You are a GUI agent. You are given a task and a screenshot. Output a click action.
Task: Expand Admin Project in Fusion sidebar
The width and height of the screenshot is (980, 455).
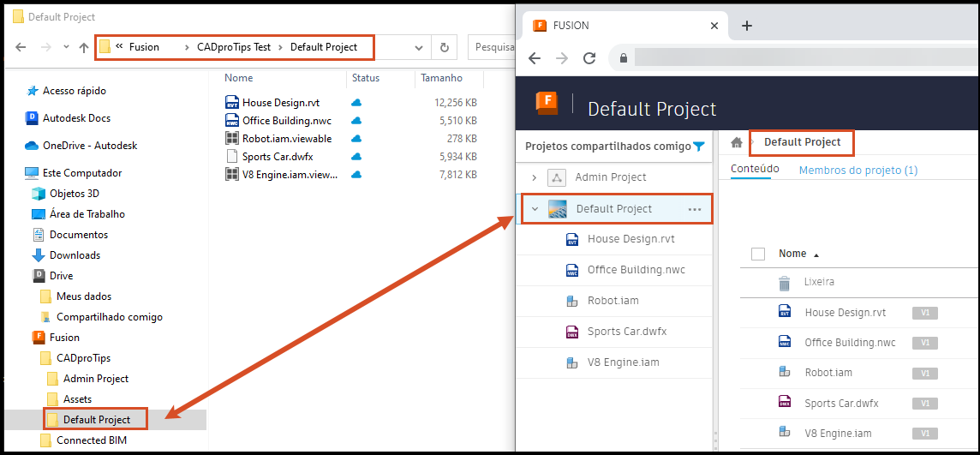coord(534,177)
